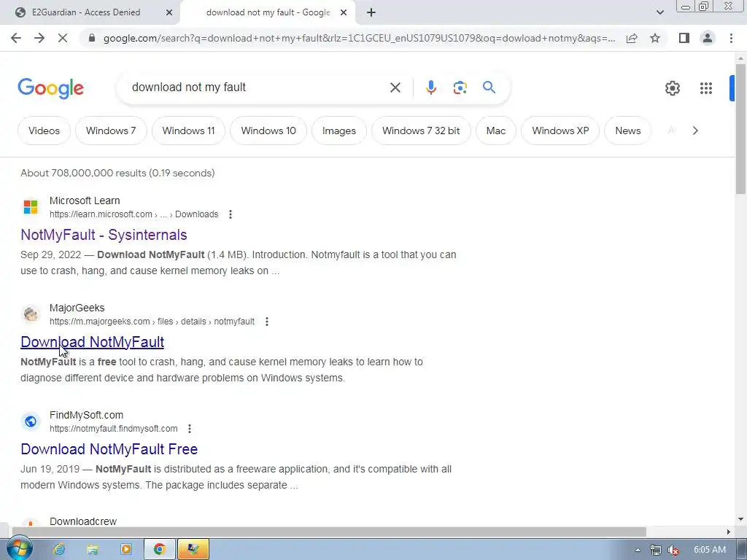Viewport: 747px width, 560px height.
Task: Click the m.majorgeeks.com breadcrumb URL
Action: (x=152, y=322)
